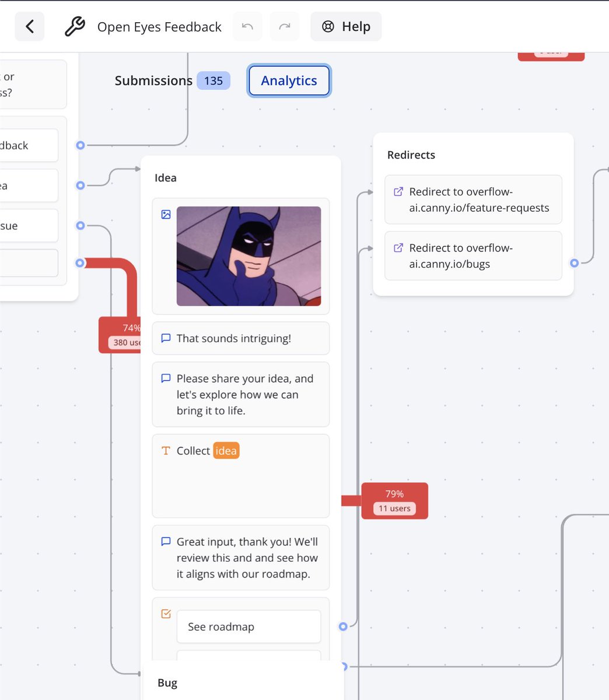
Task: Open the Analytics tab
Action: pos(289,80)
